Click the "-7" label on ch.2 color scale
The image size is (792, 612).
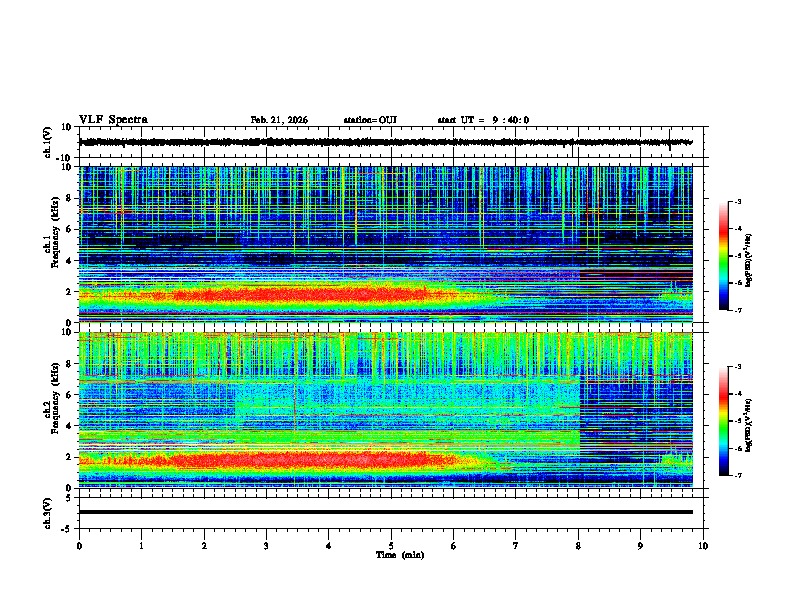(737, 475)
